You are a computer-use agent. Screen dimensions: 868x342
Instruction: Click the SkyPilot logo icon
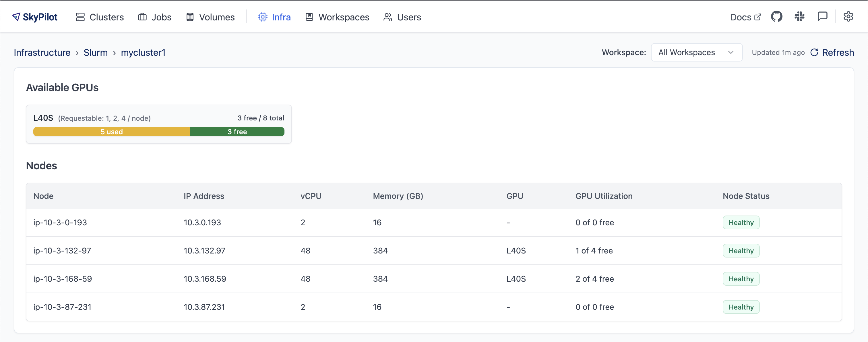16,17
